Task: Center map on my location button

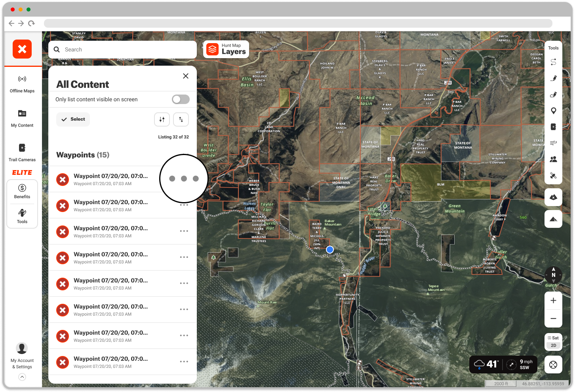Action: click(x=554, y=365)
